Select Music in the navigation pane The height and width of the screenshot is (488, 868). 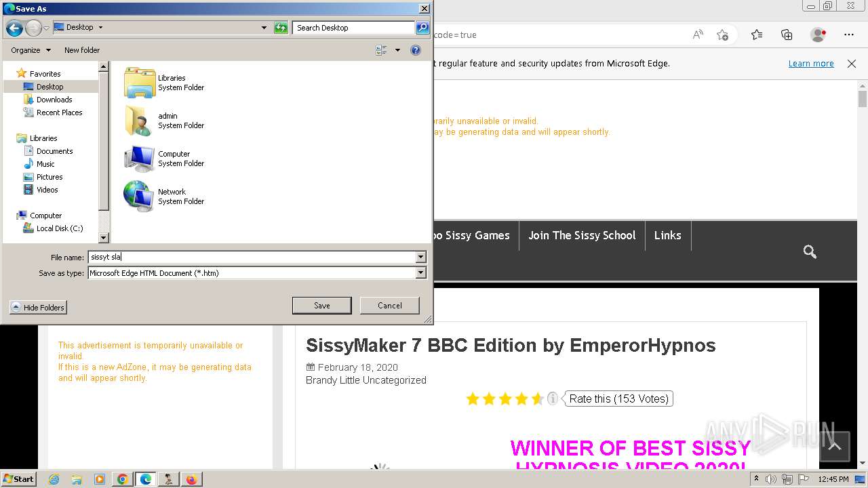click(45, 164)
